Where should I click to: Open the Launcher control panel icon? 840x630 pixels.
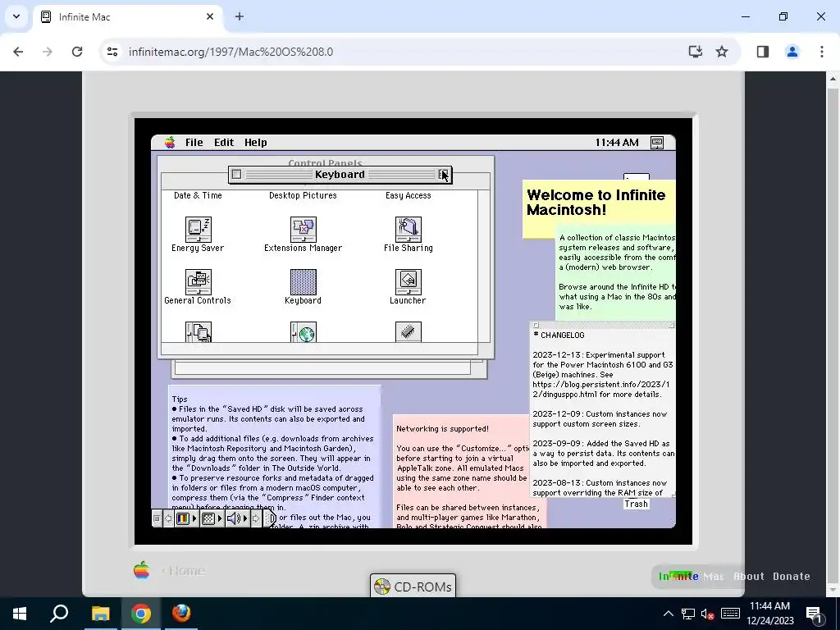[x=409, y=282]
